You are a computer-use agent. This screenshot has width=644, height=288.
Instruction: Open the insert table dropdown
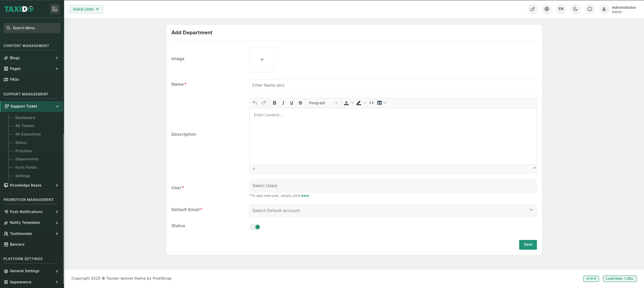coord(382,103)
